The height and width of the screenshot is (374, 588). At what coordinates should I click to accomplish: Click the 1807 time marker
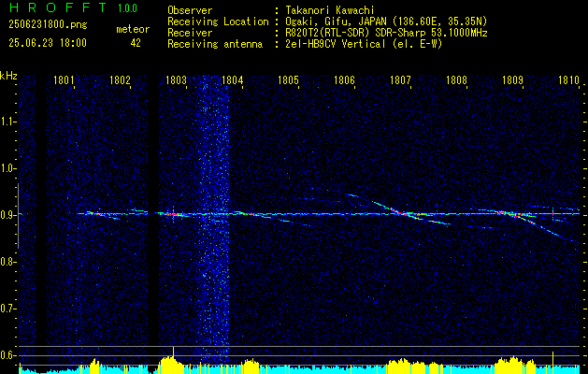click(x=400, y=79)
